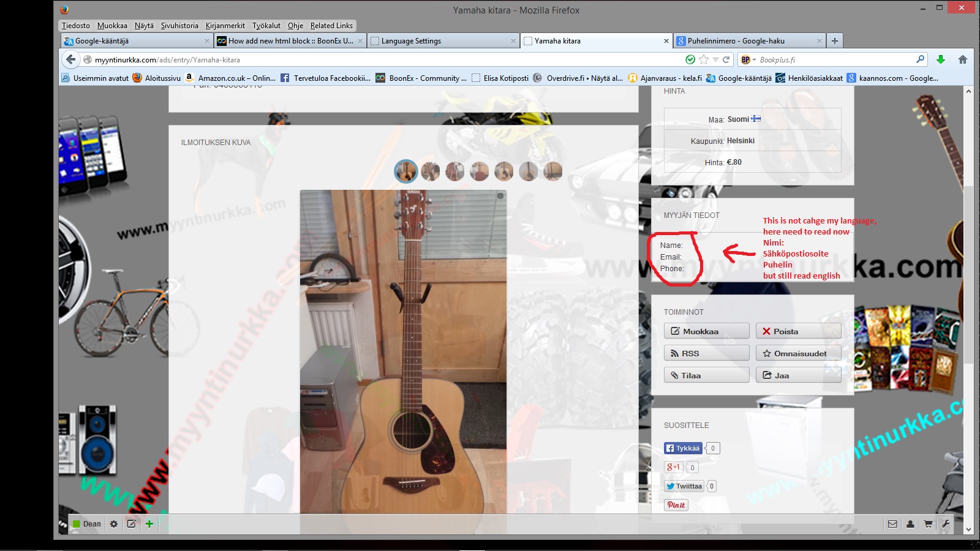Open the Työkalut menu
This screenshot has height=551, width=980.
point(266,26)
